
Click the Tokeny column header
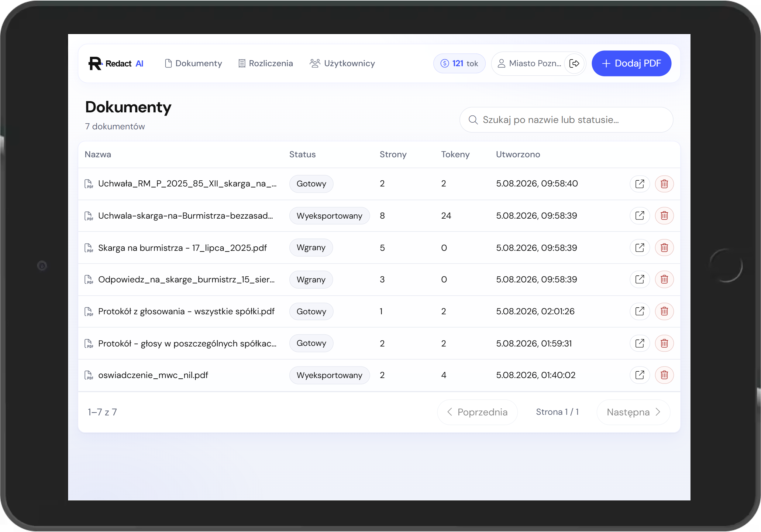(x=455, y=154)
